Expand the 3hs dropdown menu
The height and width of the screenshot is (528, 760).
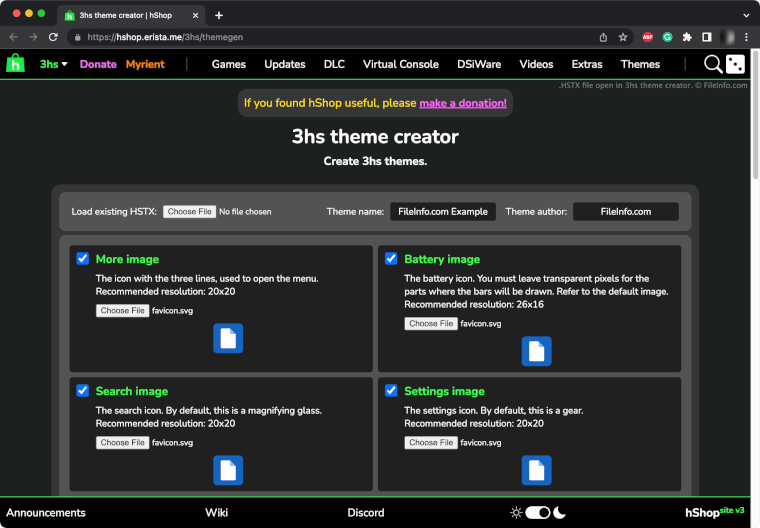(x=54, y=64)
